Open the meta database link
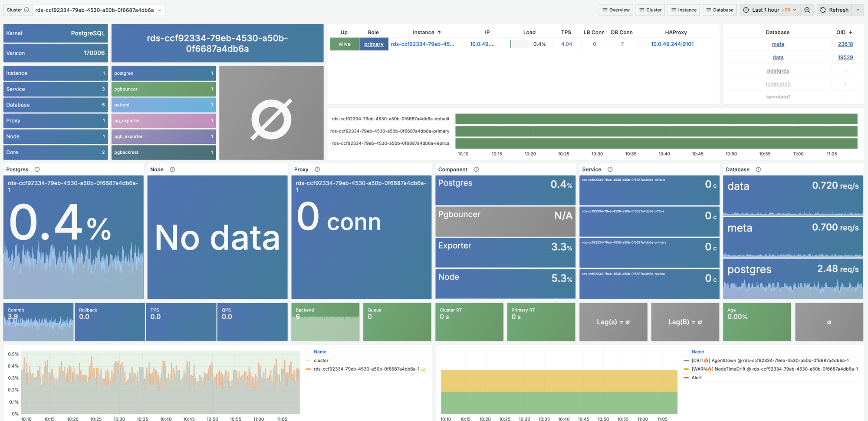The width and height of the screenshot is (868, 421). pyautogui.click(x=778, y=44)
